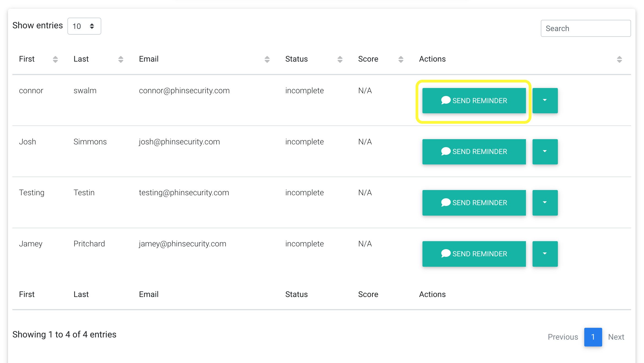Screen dimensions: 644x363
Task: Click the last name 'Pritchard'
Action: [x=89, y=244]
